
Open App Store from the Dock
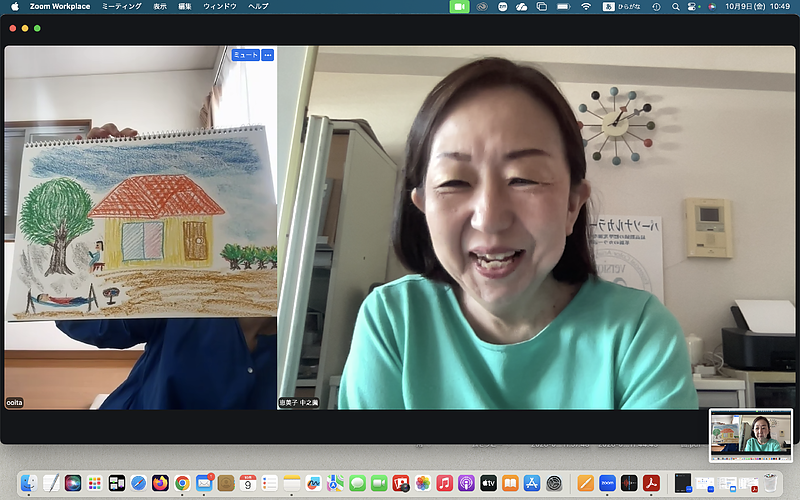[532, 483]
